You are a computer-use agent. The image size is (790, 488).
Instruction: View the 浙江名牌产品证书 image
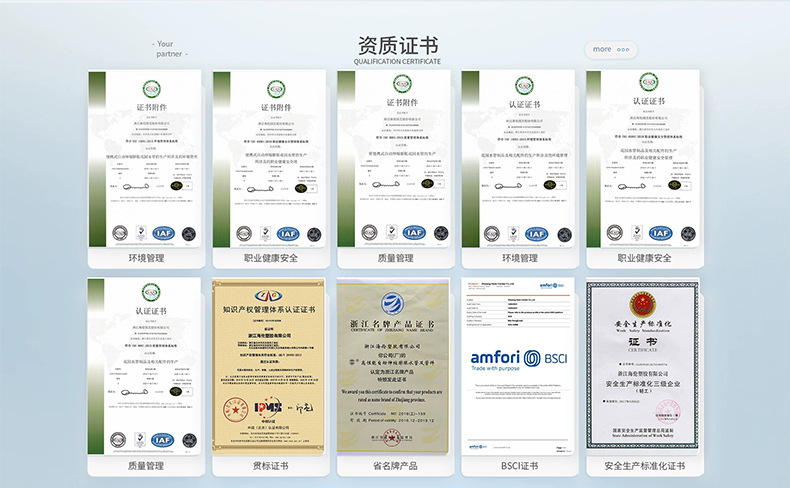393,367
